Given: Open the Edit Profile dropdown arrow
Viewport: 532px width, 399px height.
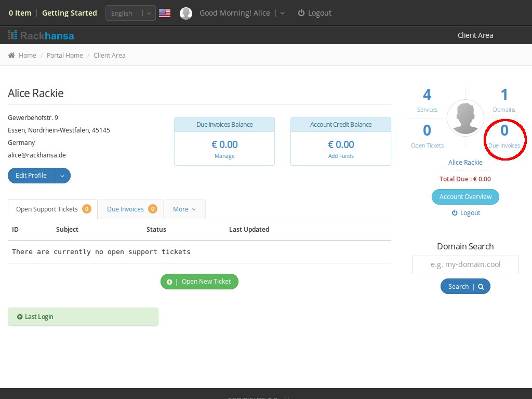Looking at the screenshot, I should point(62,176).
